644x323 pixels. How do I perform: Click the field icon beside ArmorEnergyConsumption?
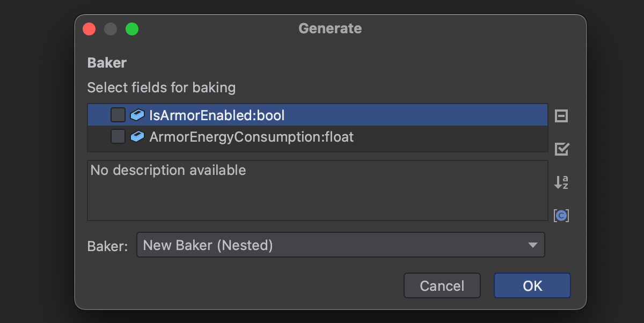pos(137,137)
